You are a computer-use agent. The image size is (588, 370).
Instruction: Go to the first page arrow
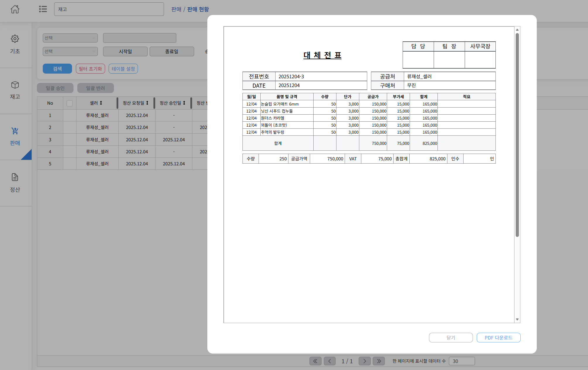click(x=315, y=361)
